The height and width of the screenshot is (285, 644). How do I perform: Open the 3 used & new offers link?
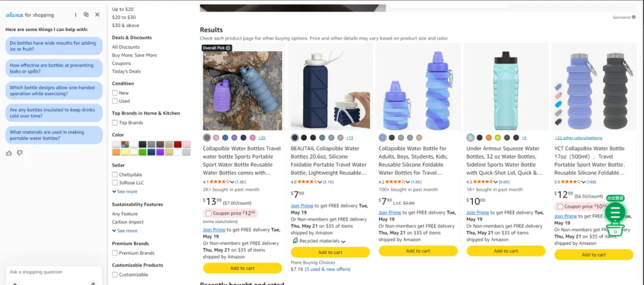(x=327, y=269)
